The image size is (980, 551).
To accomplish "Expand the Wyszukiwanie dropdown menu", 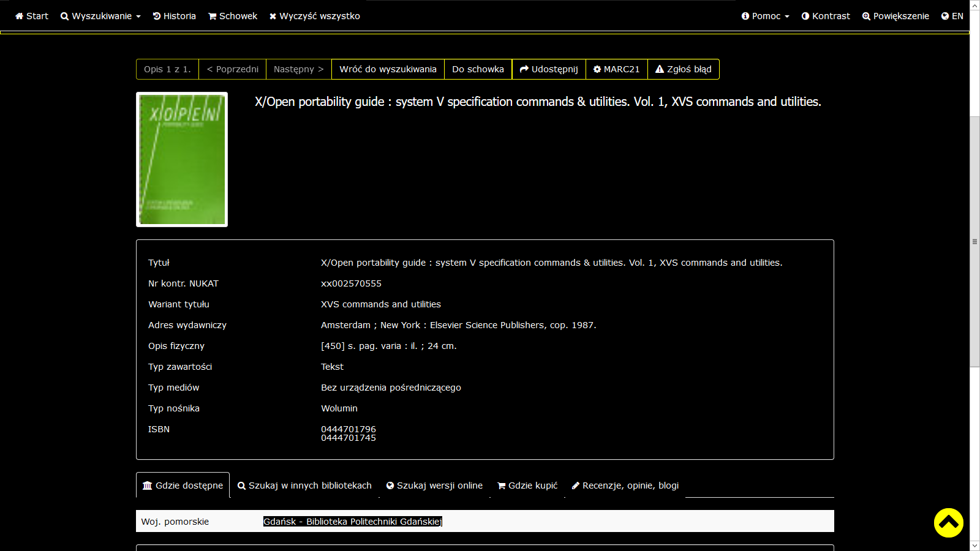I will tap(100, 17).
